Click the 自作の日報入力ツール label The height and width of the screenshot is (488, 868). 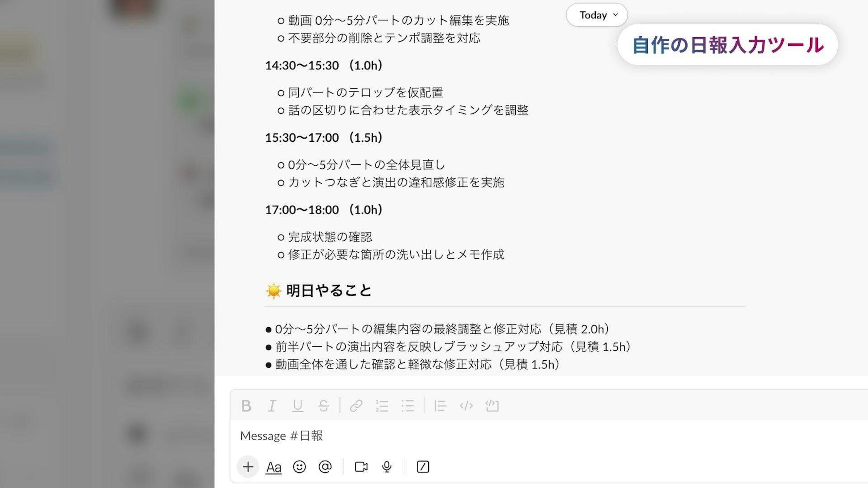[x=728, y=45]
